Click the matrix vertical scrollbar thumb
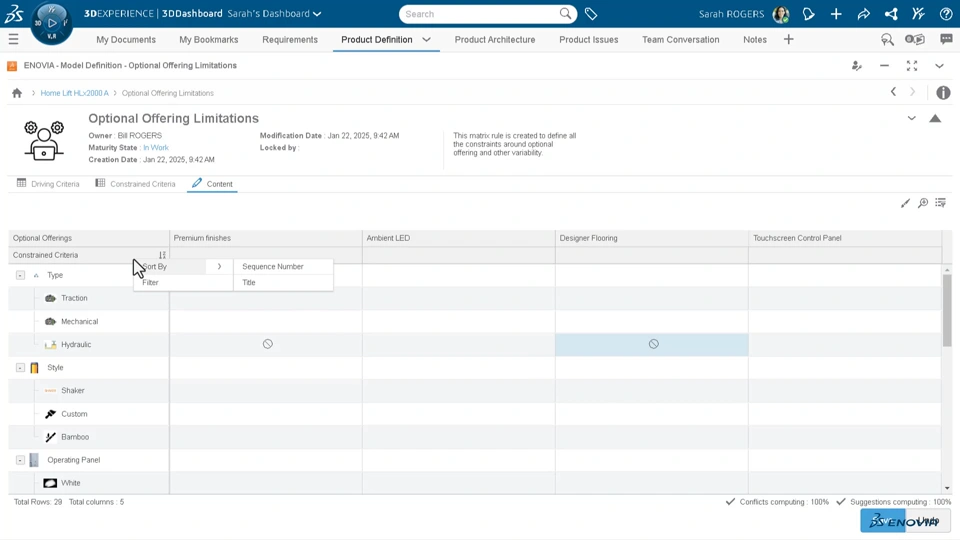960x540 pixels. tap(947, 310)
